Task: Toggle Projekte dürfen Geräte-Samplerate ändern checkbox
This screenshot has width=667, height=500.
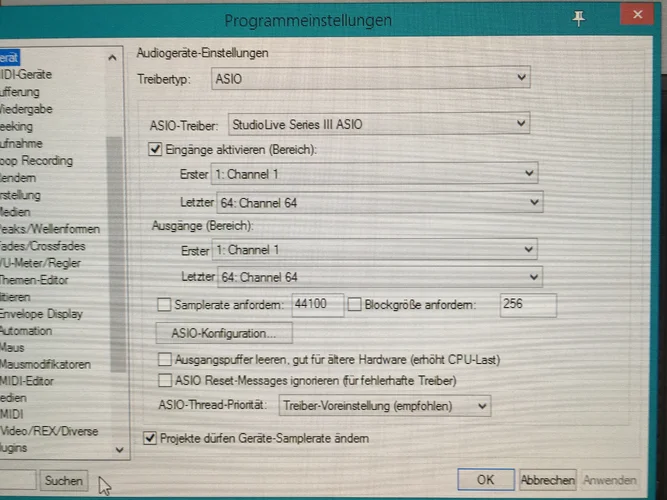Action: 150,438
